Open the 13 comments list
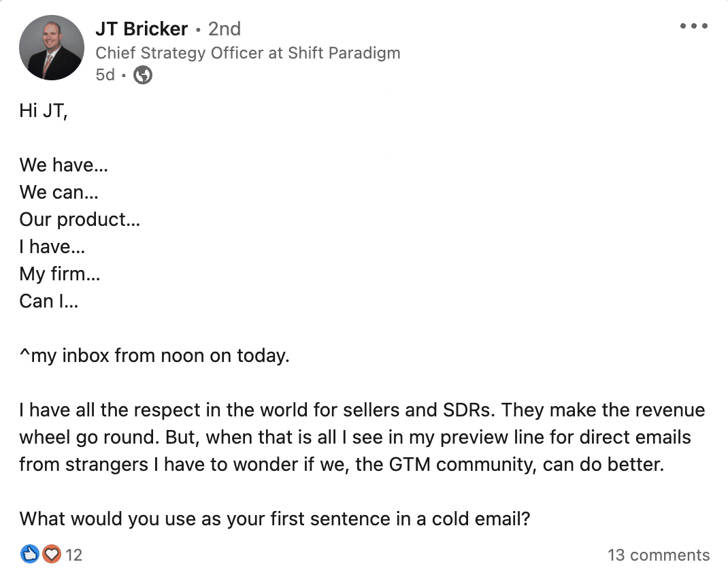This screenshot has width=728, height=577. [658, 555]
